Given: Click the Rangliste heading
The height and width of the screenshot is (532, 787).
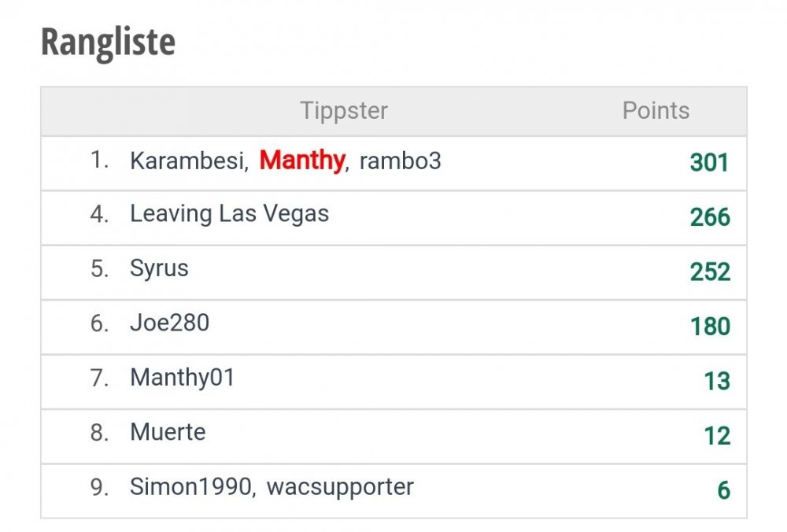Looking at the screenshot, I should (108, 42).
